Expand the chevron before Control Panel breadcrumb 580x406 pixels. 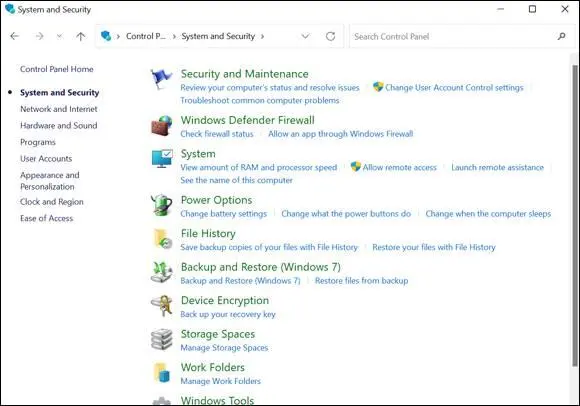click(118, 36)
